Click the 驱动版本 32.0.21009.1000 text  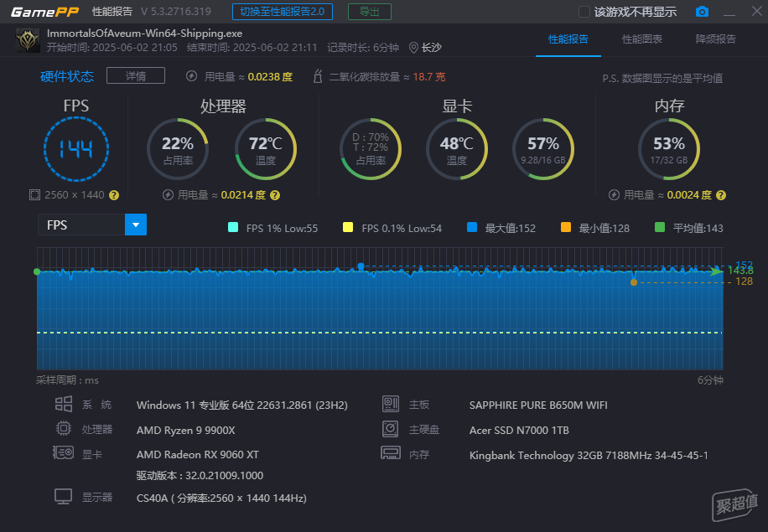tap(200, 476)
